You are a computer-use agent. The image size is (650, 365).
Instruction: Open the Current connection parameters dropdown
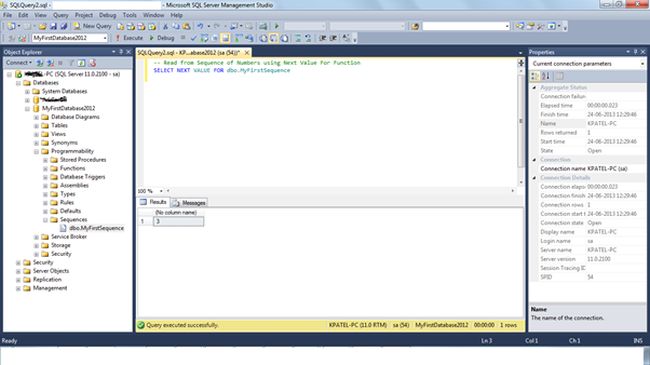642,63
